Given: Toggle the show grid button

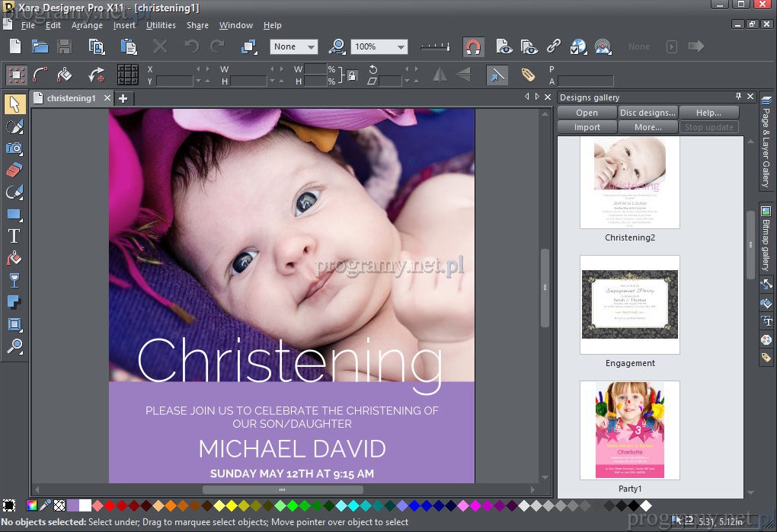Looking at the screenshot, I should (127, 75).
